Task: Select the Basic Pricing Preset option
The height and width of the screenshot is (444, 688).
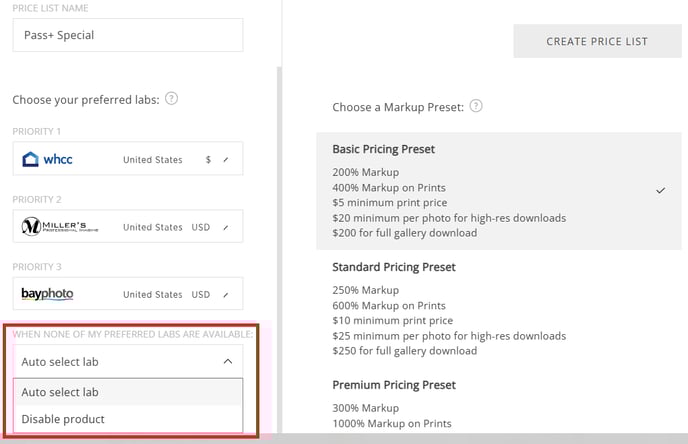Action: pos(498,191)
